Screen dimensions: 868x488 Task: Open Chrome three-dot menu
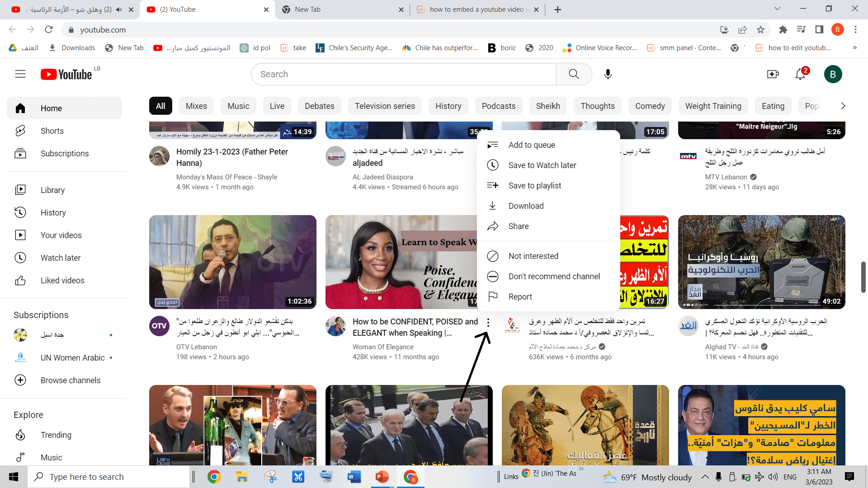click(855, 30)
